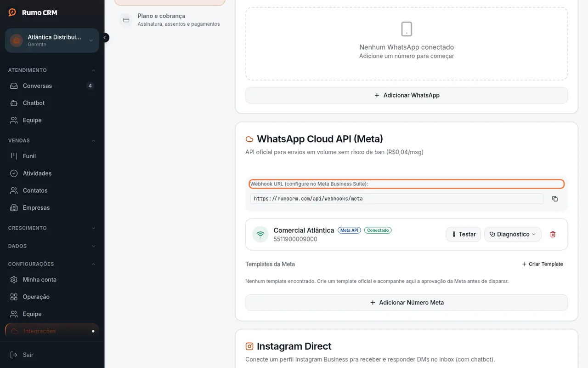The height and width of the screenshot is (368, 588).
Task: Click the Nenhum WhatsApp conectado text
Action: coord(407,47)
